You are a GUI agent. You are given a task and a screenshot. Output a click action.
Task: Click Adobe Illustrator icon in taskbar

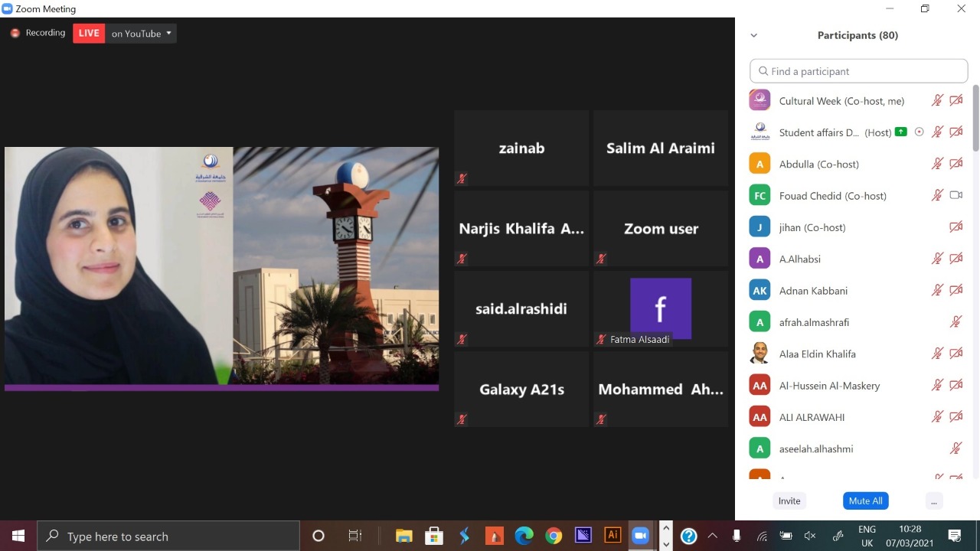tap(612, 536)
